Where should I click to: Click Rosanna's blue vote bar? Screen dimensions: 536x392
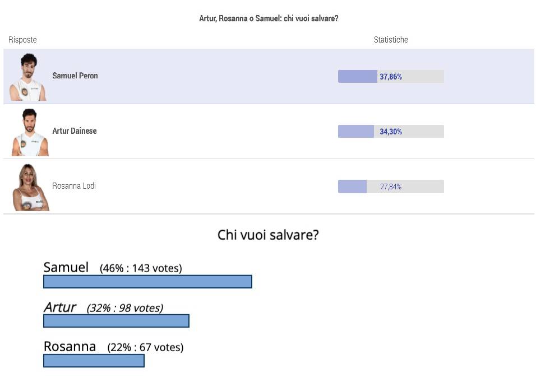tap(94, 361)
